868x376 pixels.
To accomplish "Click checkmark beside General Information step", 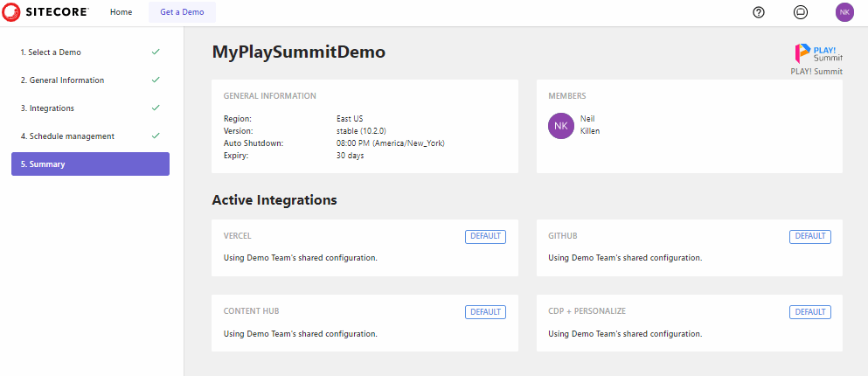I will click(156, 80).
